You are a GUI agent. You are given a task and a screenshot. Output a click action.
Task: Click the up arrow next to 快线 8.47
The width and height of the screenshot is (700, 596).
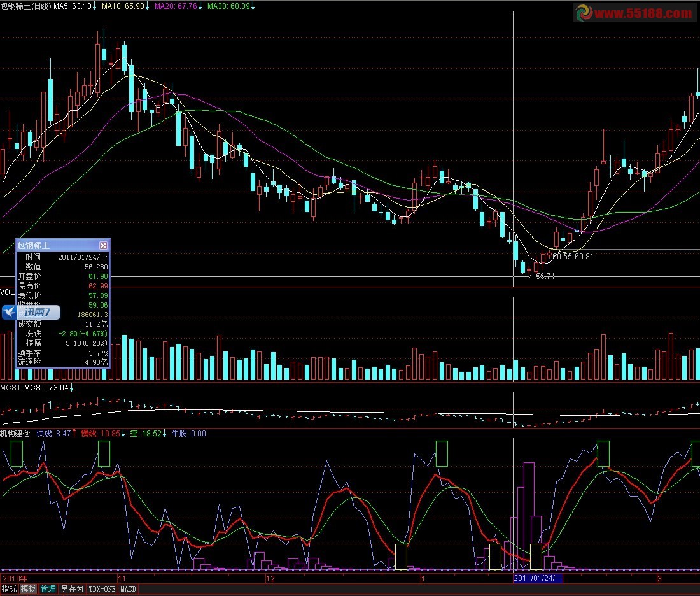(x=74, y=434)
